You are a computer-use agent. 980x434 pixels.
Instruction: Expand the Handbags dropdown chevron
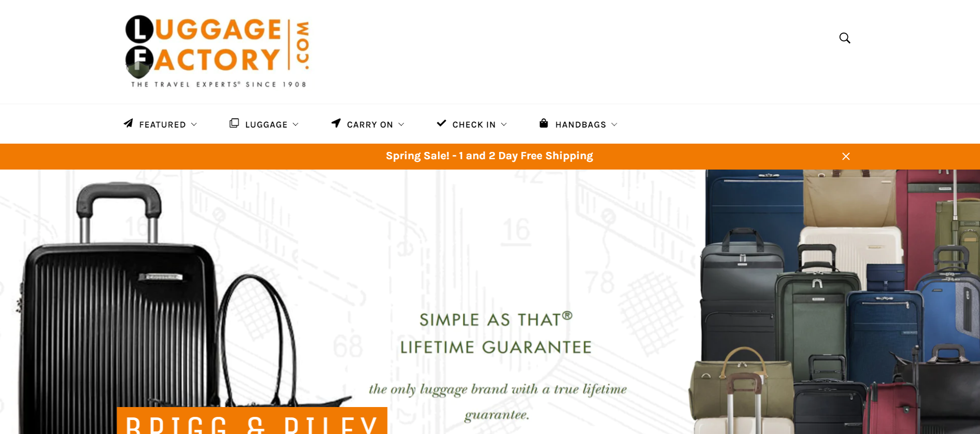click(x=614, y=124)
